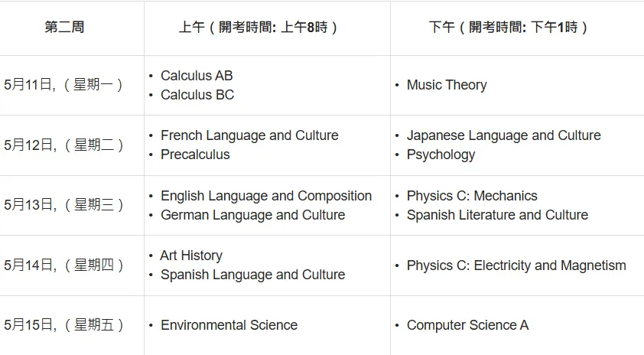The height and width of the screenshot is (355, 644).
Task: Click English Language and Composition
Action: tap(266, 196)
